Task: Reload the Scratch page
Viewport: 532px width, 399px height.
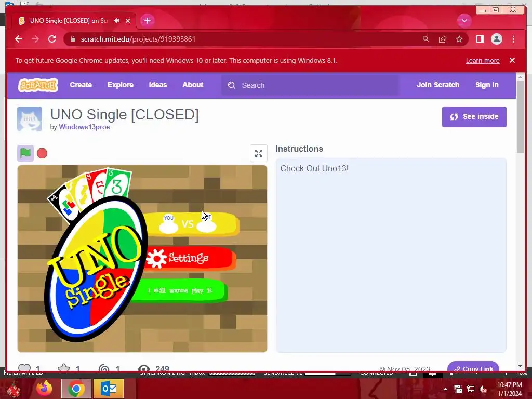Action: (x=52, y=39)
